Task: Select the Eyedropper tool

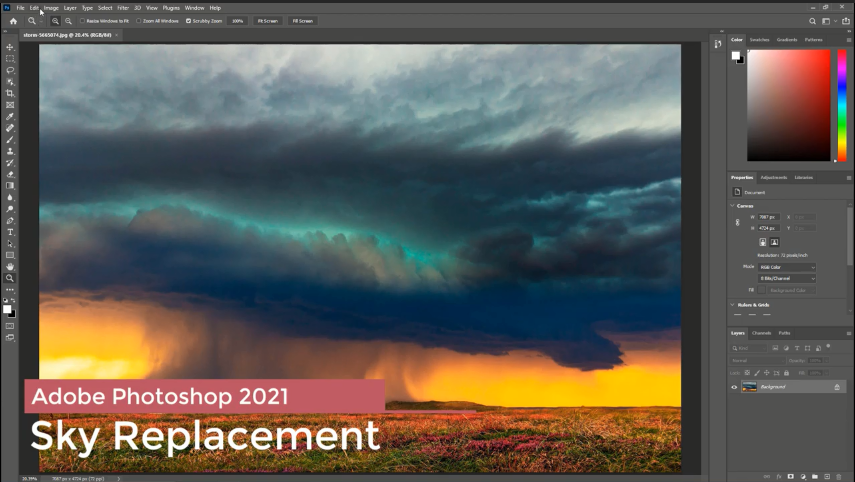Action: click(x=10, y=116)
